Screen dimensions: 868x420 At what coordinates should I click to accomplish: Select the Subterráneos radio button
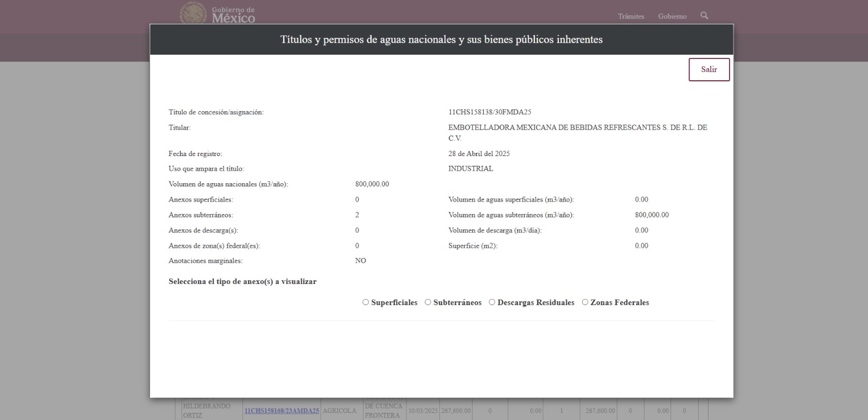click(x=428, y=302)
